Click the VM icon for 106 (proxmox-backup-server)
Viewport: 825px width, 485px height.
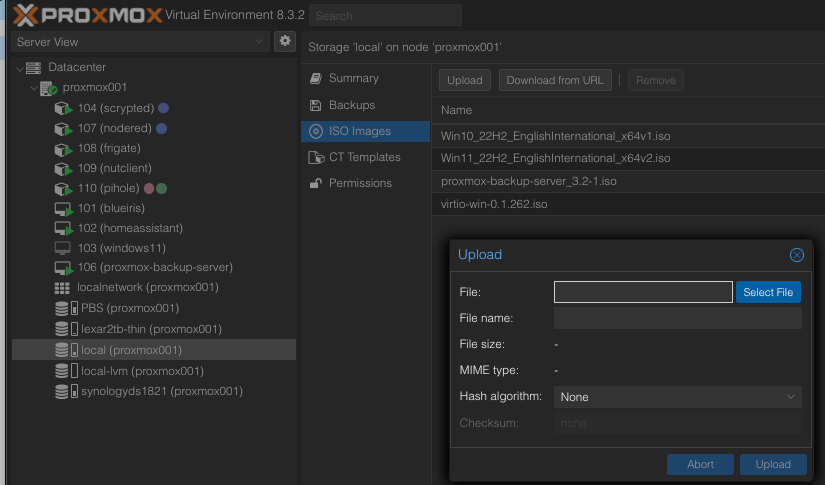point(63,268)
